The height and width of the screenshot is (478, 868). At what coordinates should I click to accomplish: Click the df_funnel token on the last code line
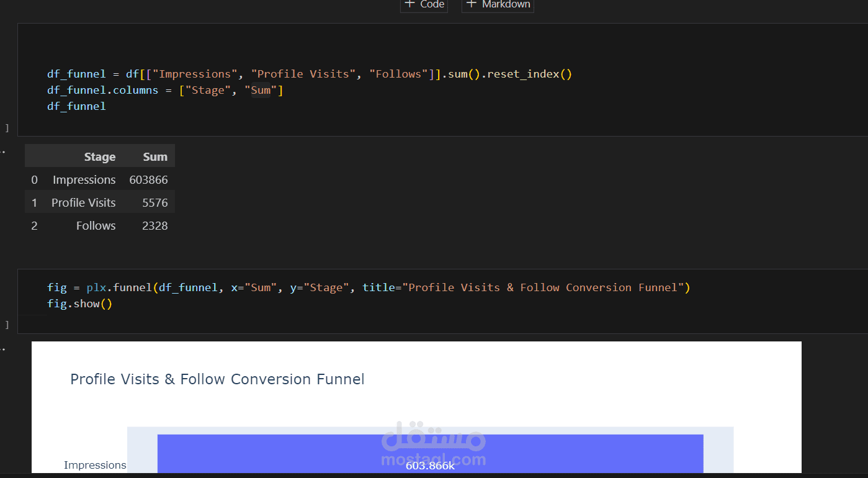[76, 106]
